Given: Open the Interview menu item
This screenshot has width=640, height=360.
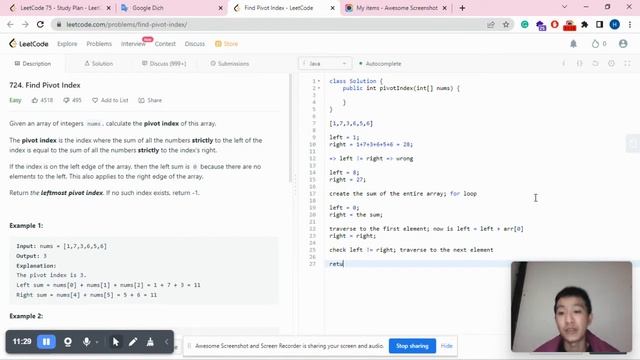Looking at the screenshot, I should (133, 44).
